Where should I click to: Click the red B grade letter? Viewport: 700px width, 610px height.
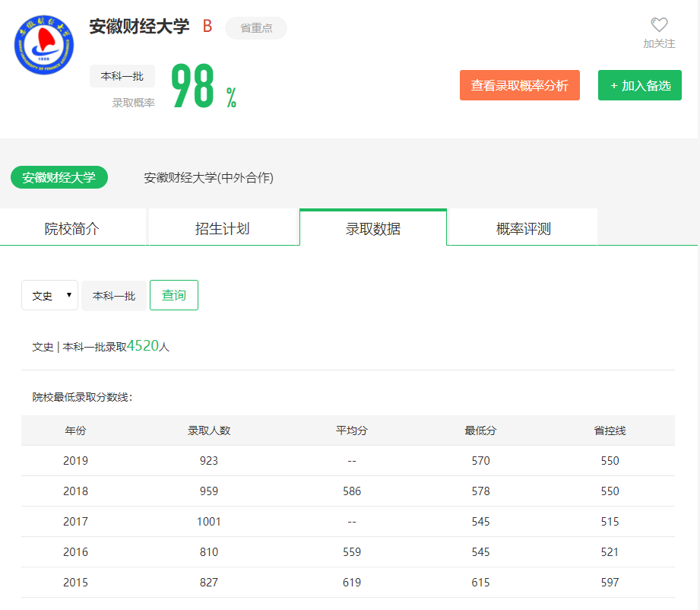(207, 27)
